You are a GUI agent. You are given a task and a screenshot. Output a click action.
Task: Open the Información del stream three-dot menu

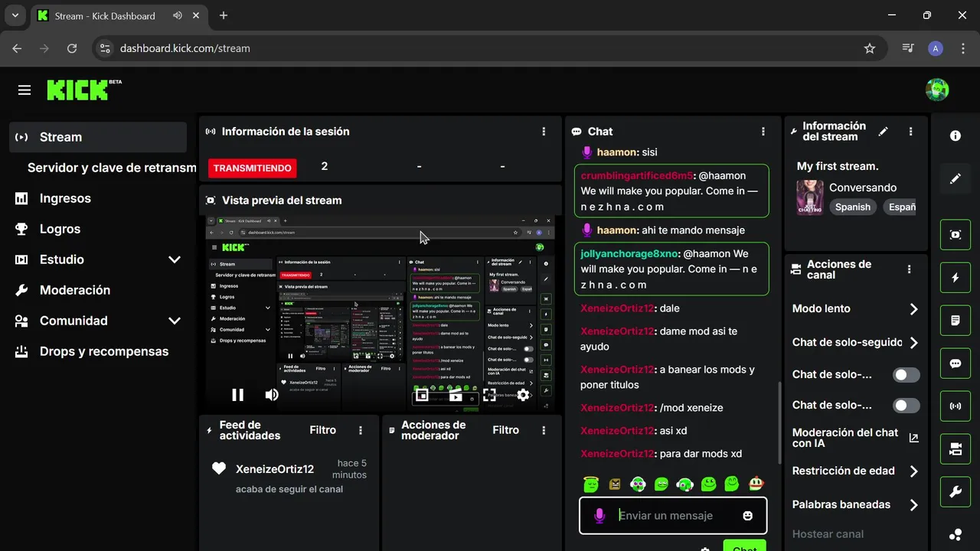pyautogui.click(x=910, y=132)
